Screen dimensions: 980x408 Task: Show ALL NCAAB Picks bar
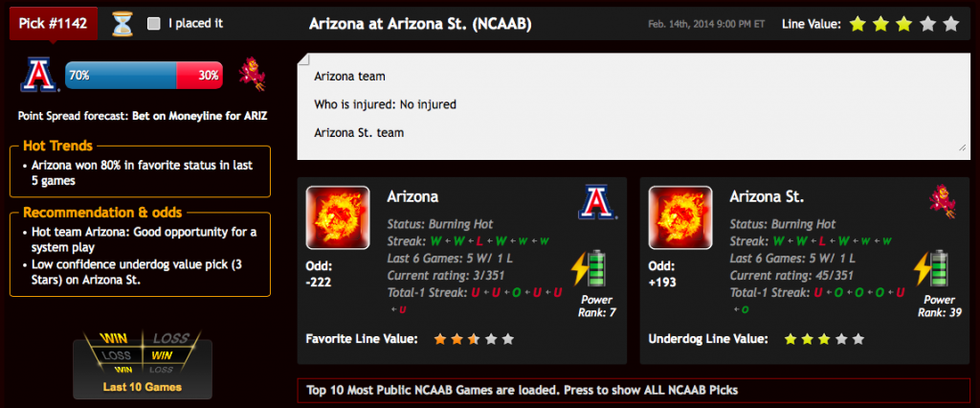coord(634,391)
